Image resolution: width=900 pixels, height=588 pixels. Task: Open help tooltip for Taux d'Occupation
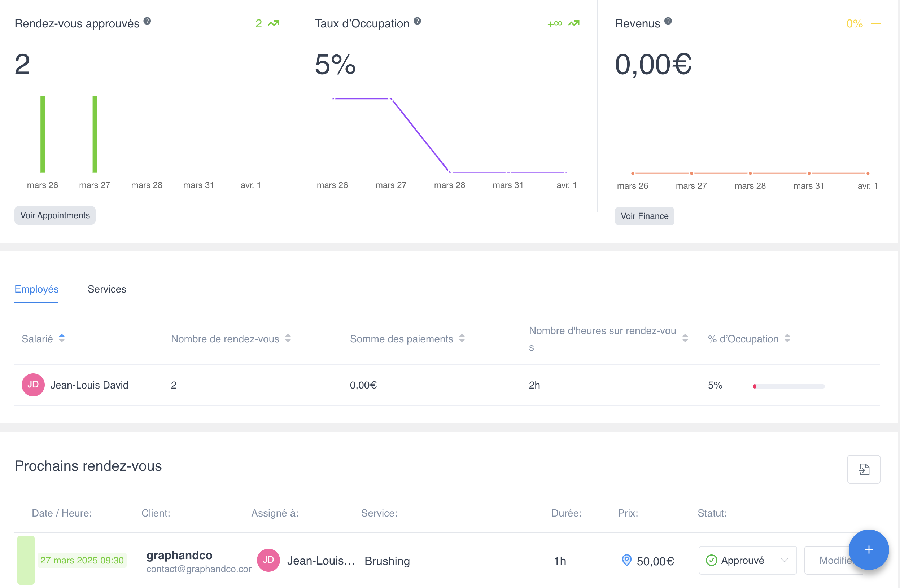pos(417,21)
